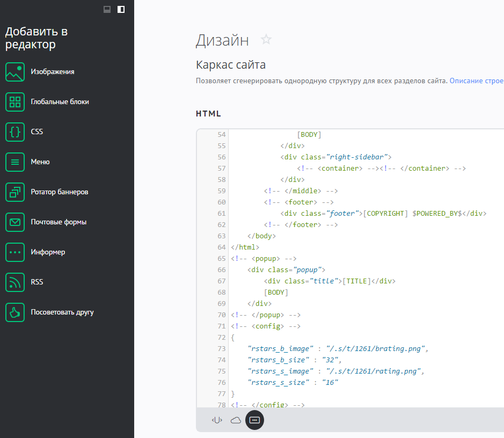
Task: Click the cloud icon below editor
Action: coord(236,420)
